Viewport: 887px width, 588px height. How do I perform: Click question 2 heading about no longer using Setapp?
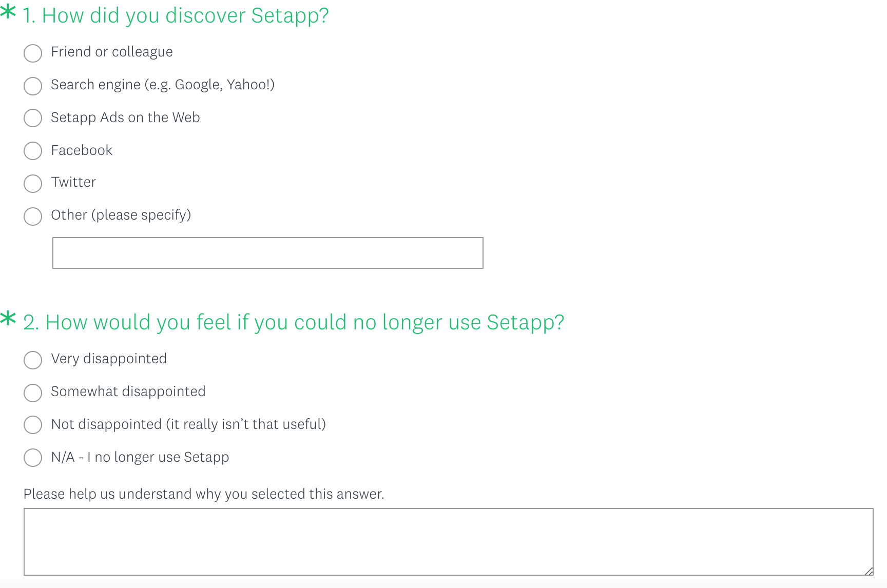pos(294,322)
